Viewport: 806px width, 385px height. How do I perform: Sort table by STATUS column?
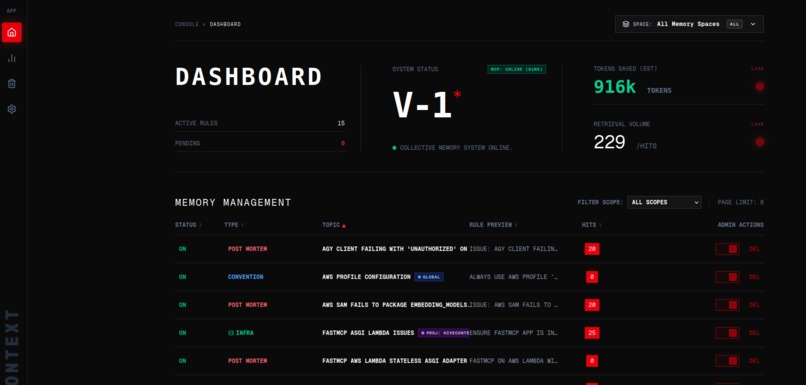[188, 225]
